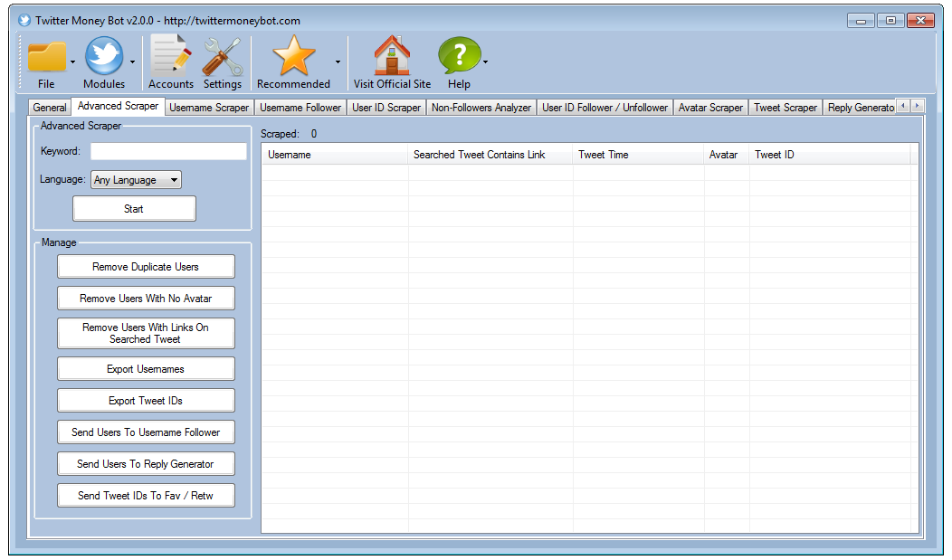Expand the Modules dropdown arrow

tap(132, 62)
